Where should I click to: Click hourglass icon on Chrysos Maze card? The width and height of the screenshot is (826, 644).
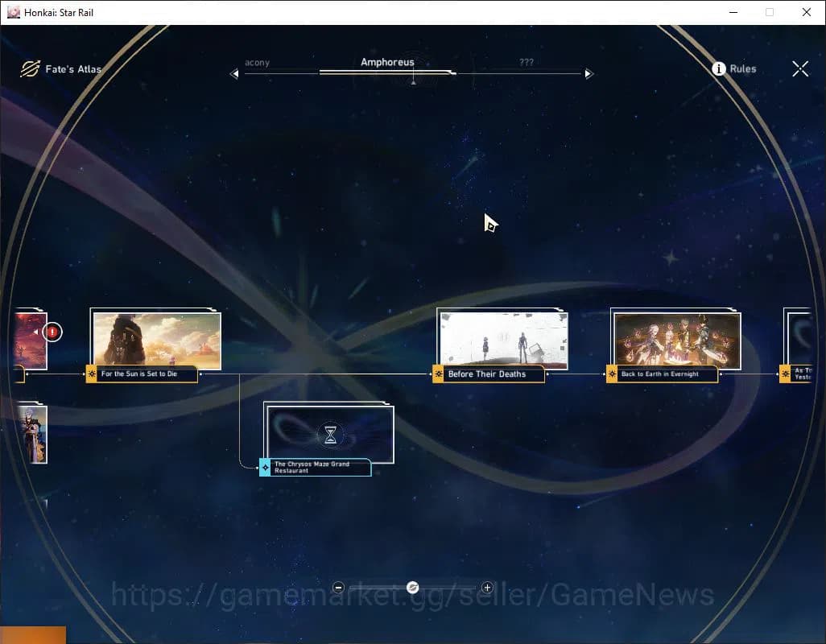(x=330, y=435)
